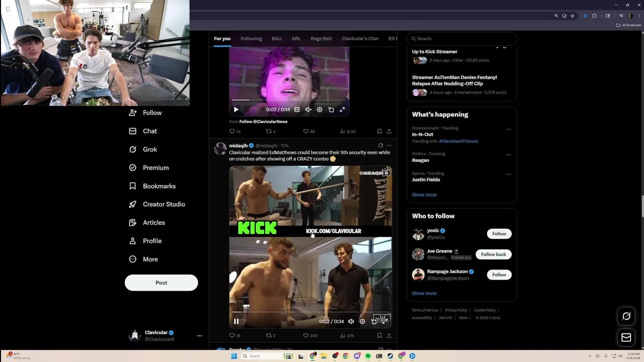Viewport: 644px width, 362px height.
Task: Open Grok action on midaqih's post
Action: (x=380, y=146)
